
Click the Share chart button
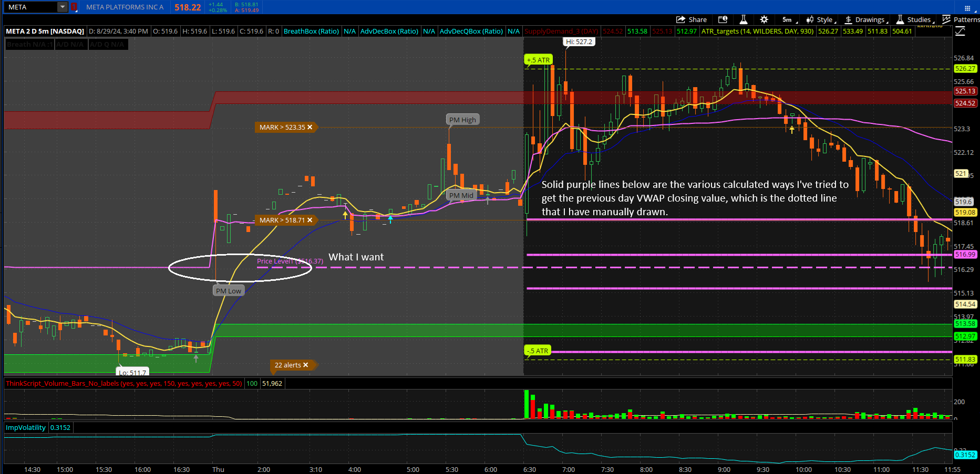click(x=691, y=19)
